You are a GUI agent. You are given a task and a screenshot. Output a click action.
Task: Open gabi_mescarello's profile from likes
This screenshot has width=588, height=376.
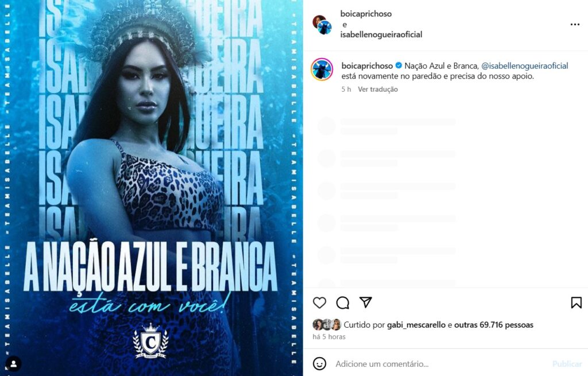(x=416, y=325)
